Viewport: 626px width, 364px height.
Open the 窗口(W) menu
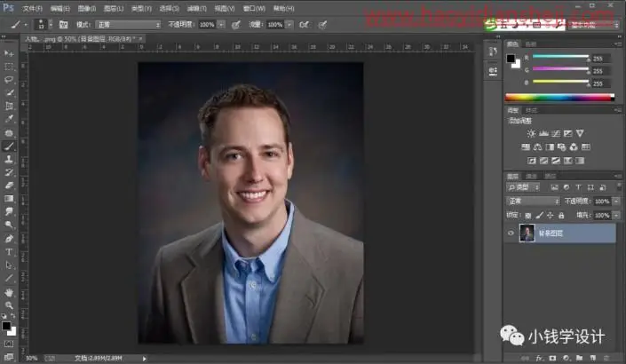(x=254, y=8)
